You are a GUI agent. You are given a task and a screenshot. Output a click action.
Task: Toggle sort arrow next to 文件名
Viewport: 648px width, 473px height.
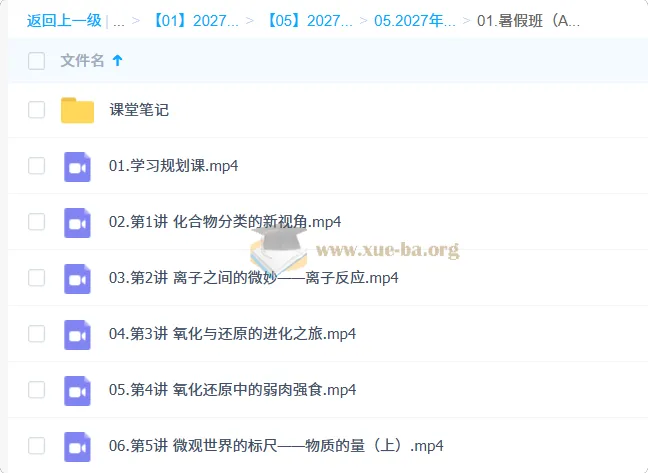[x=118, y=61]
